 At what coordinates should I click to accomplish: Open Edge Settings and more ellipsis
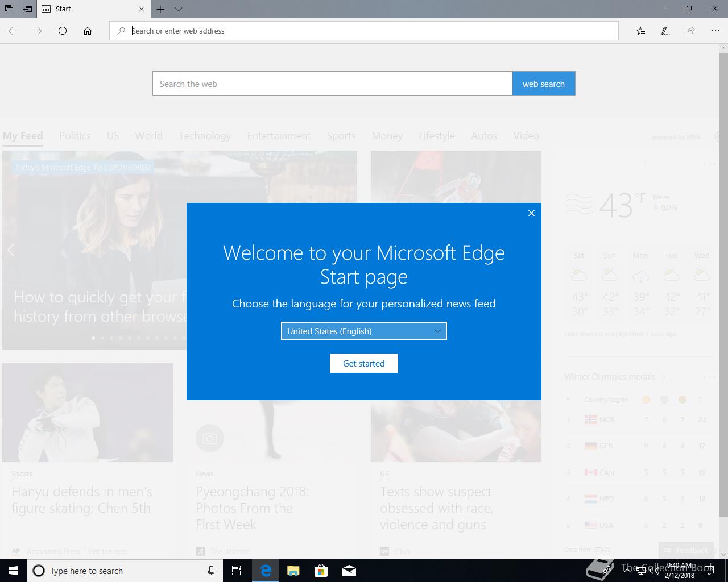pyautogui.click(x=715, y=31)
